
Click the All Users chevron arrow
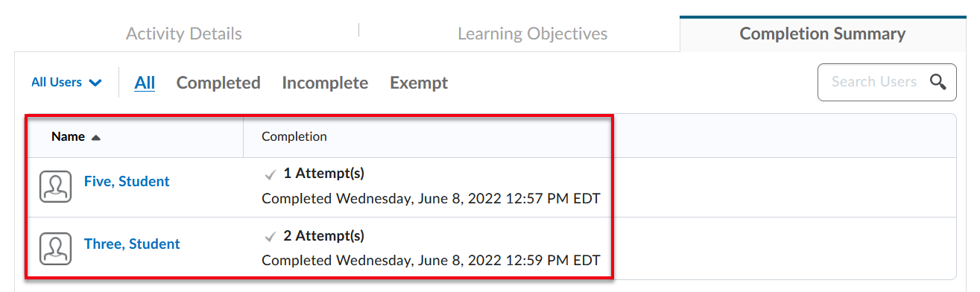(95, 83)
